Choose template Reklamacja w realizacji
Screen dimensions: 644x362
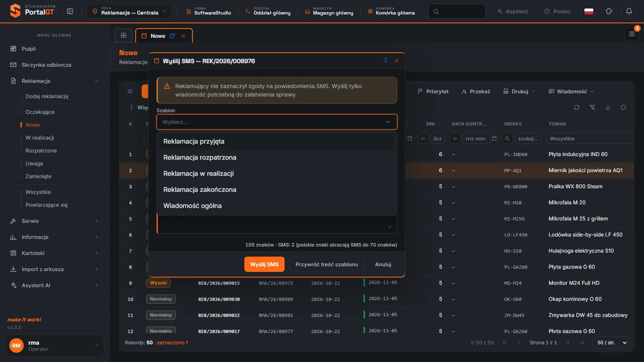point(277,173)
